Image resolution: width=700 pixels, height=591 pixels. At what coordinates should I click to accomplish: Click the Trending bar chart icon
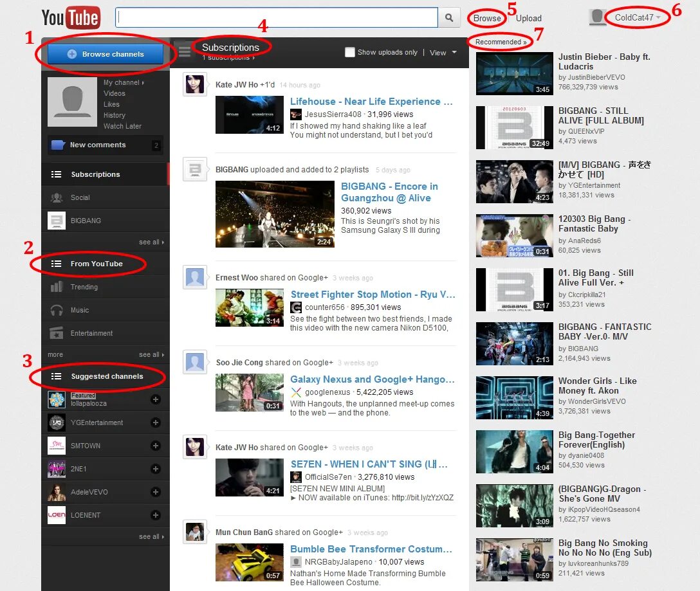coord(57,287)
